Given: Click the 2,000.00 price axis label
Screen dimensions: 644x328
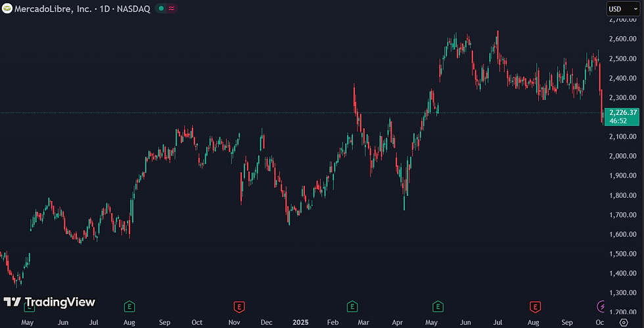Looking at the screenshot, I should 623,156.
